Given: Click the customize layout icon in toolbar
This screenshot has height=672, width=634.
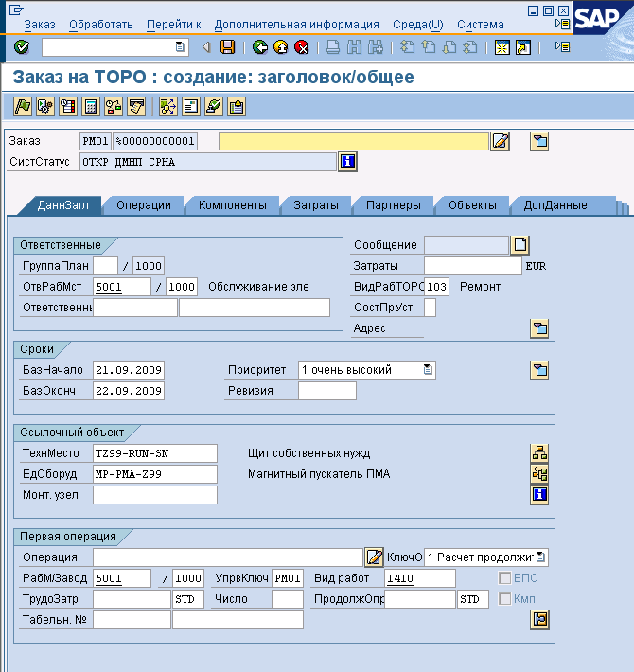Looking at the screenshot, I should click(x=562, y=46).
